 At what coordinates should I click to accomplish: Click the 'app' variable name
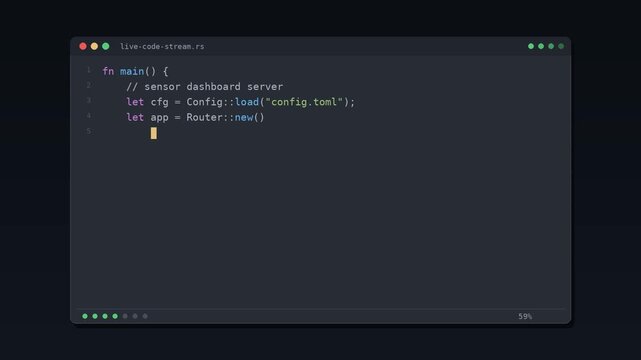pyautogui.click(x=159, y=118)
